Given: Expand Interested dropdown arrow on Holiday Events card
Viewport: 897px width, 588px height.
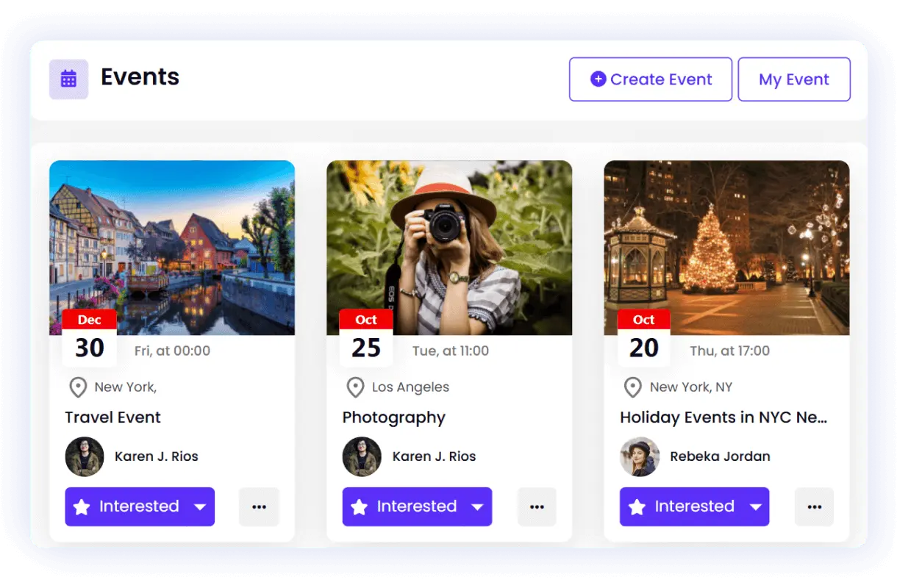Looking at the screenshot, I should (x=755, y=507).
